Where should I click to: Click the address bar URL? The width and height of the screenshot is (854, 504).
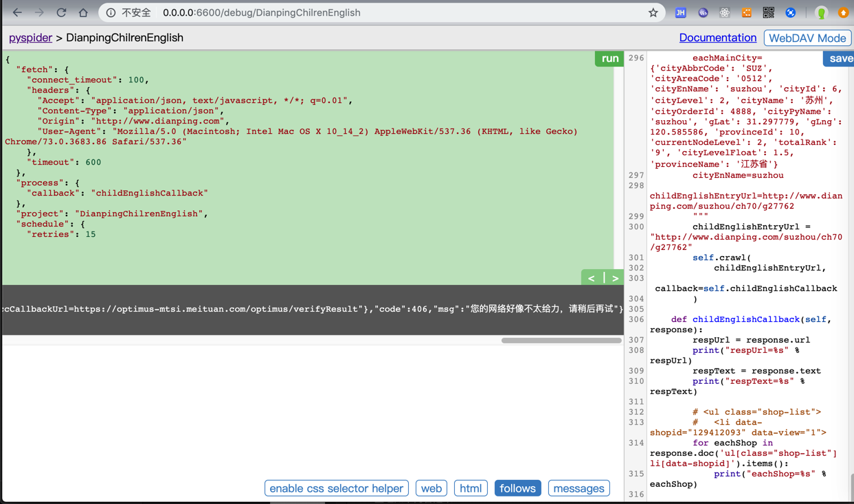coord(262,12)
